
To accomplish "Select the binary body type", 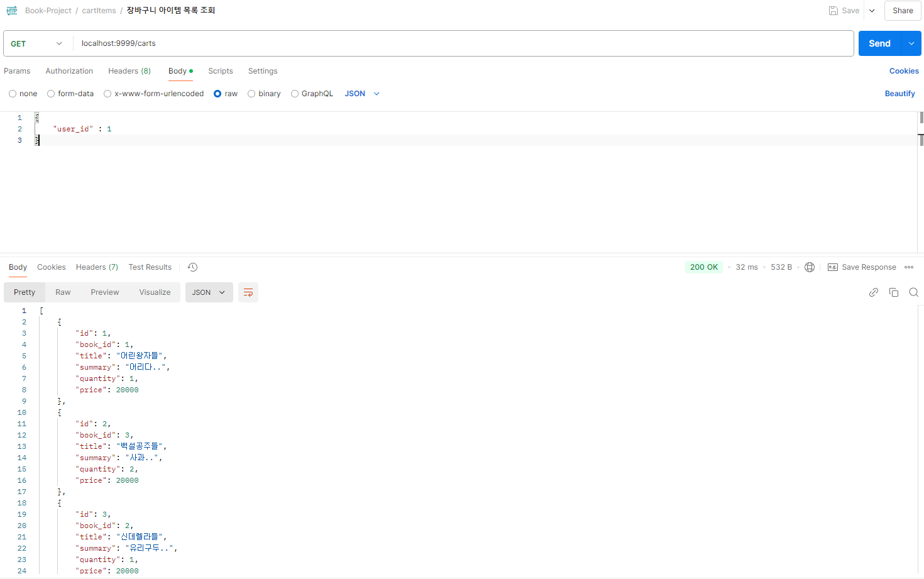I will click(264, 94).
